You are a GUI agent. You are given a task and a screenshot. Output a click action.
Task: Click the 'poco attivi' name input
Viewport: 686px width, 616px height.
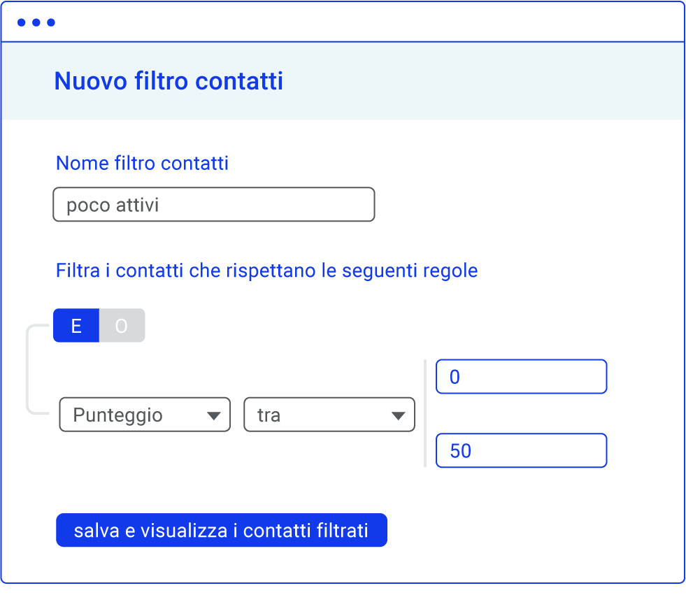point(213,204)
